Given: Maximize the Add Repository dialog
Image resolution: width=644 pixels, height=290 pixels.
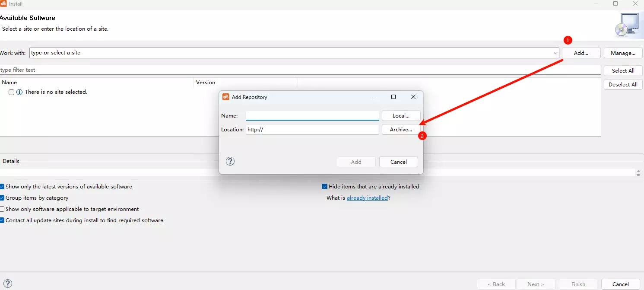Looking at the screenshot, I should tap(393, 97).
